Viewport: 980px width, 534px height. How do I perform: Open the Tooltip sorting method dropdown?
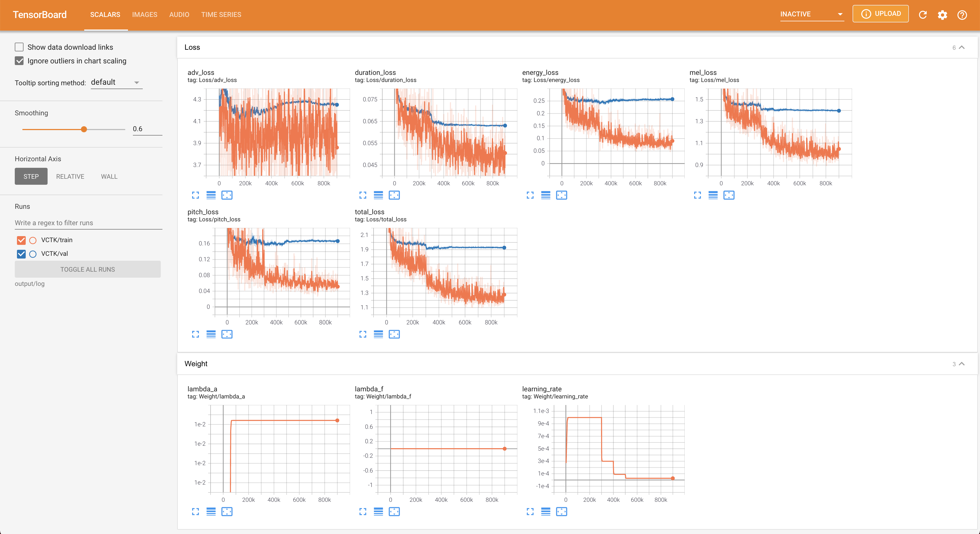116,83
